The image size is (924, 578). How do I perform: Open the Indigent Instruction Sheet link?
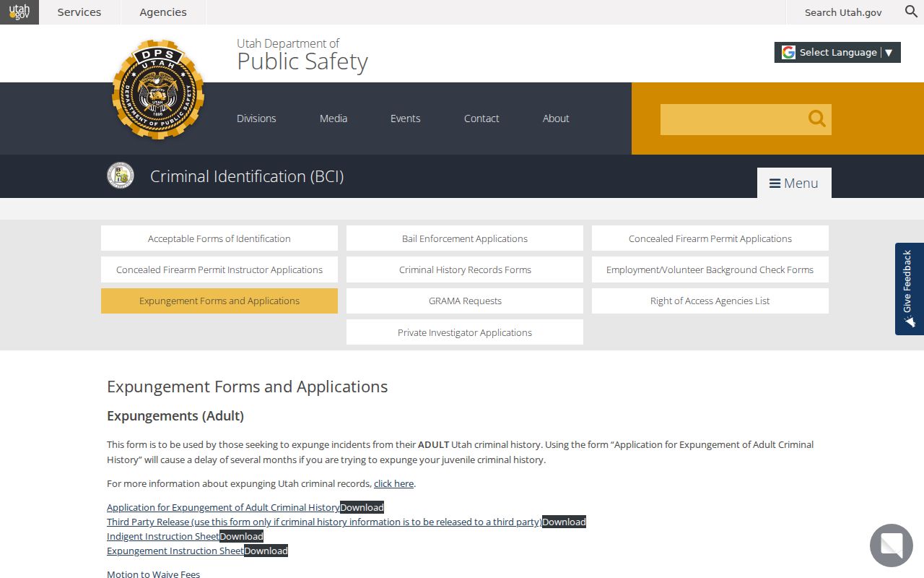coord(163,536)
